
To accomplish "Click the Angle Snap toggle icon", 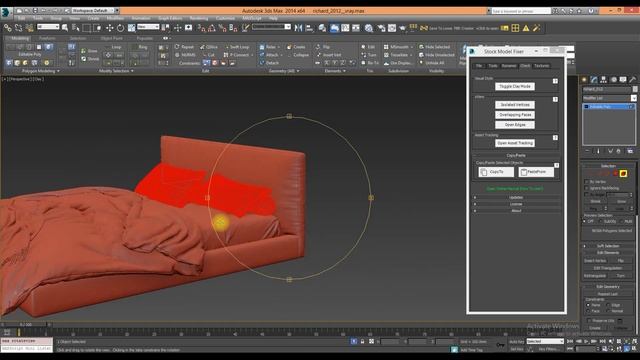I will pos(211,28).
